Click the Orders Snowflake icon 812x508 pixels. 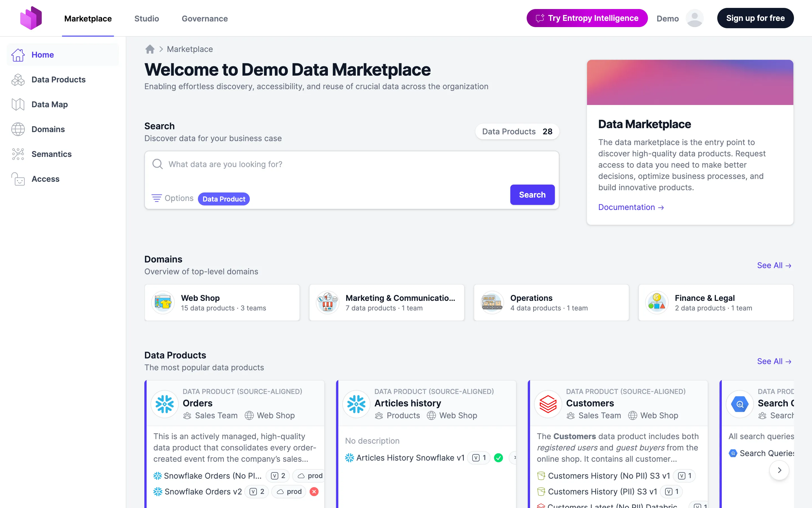[165, 404]
